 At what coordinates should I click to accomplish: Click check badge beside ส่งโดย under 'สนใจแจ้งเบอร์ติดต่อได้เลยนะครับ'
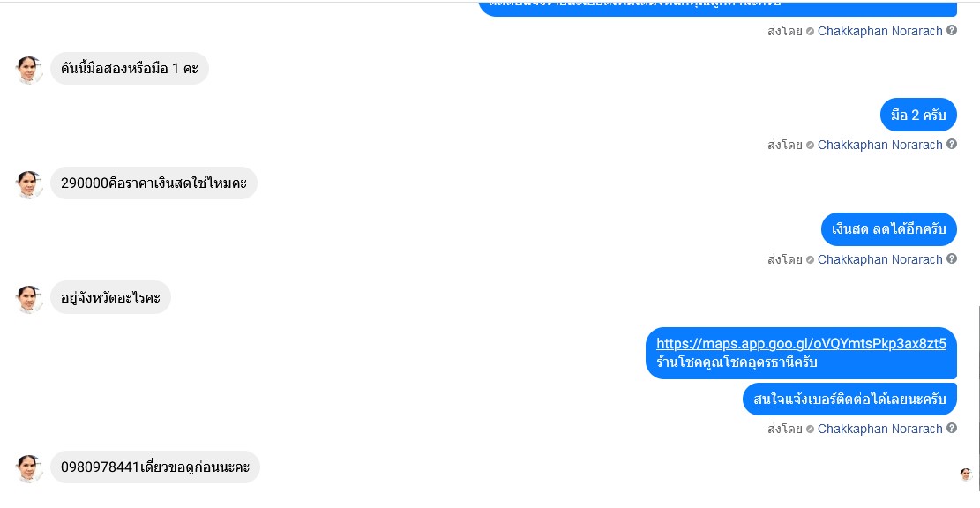[810, 429]
